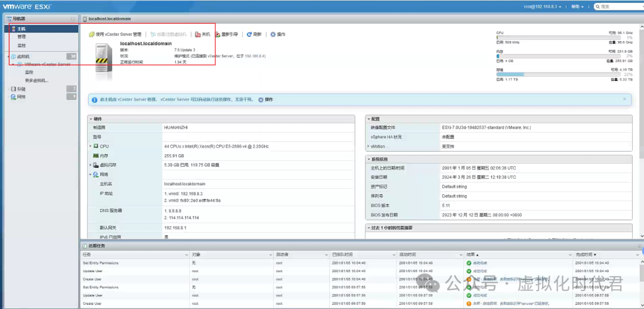Click the 近期任务 panel icon
The width and height of the screenshot is (644, 309).
coord(85,246)
